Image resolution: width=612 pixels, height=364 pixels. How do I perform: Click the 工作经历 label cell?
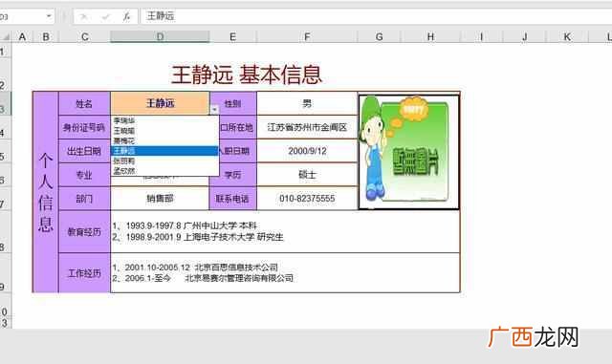coord(84,273)
